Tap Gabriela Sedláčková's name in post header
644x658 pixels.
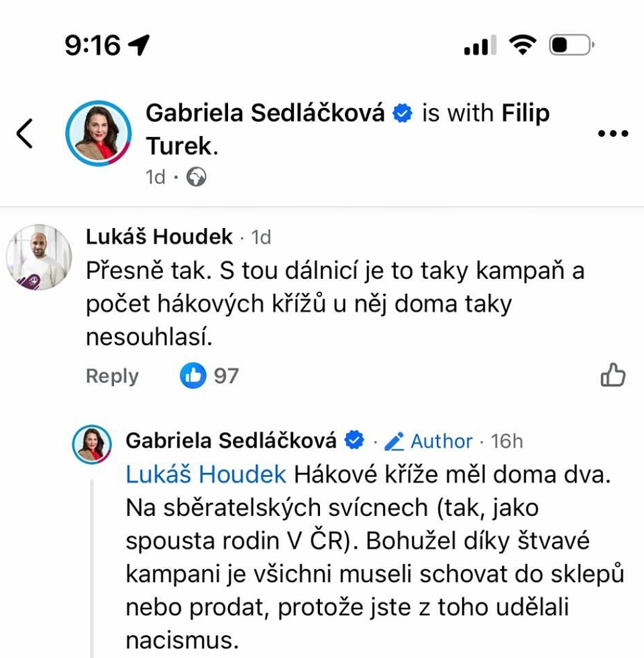[x=265, y=113]
